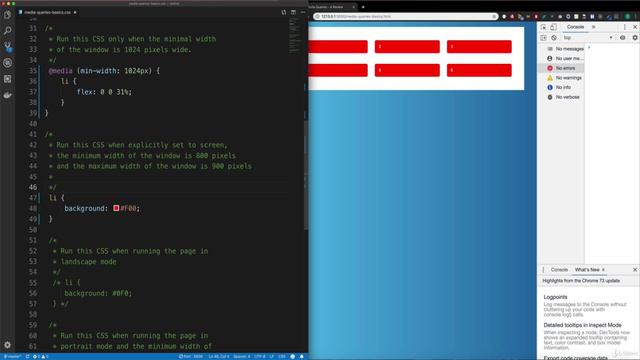Select the 'No messages' console filter

(x=562, y=49)
